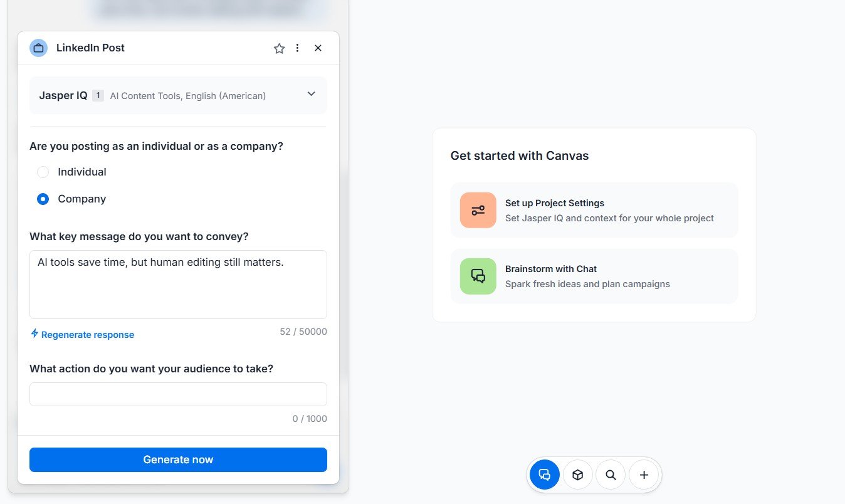Click AI Content Tools, English (American) text
The width and height of the screenshot is (845, 504).
[x=187, y=96]
